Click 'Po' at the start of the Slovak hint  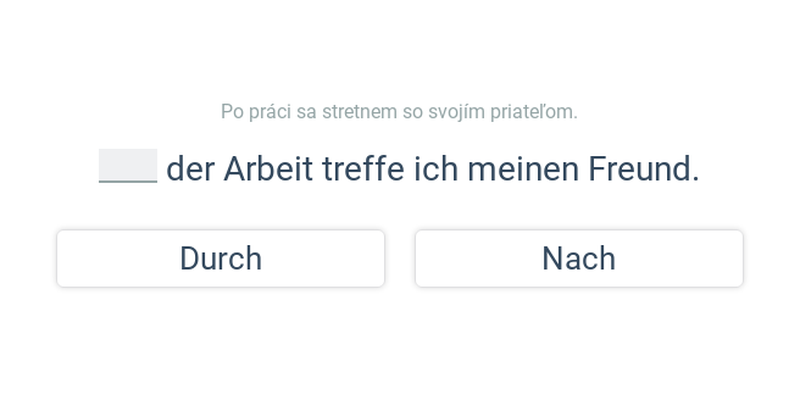[x=232, y=112]
